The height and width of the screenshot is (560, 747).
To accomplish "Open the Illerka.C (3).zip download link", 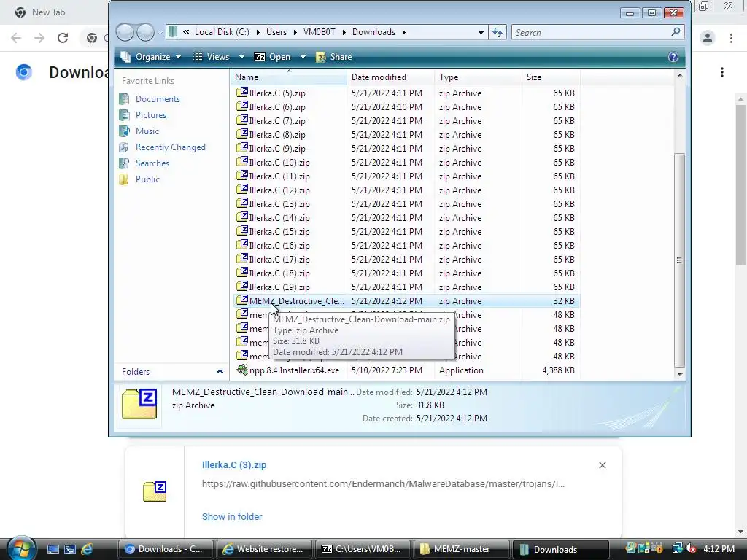I will pyautogui.click(x=234, y=465).
